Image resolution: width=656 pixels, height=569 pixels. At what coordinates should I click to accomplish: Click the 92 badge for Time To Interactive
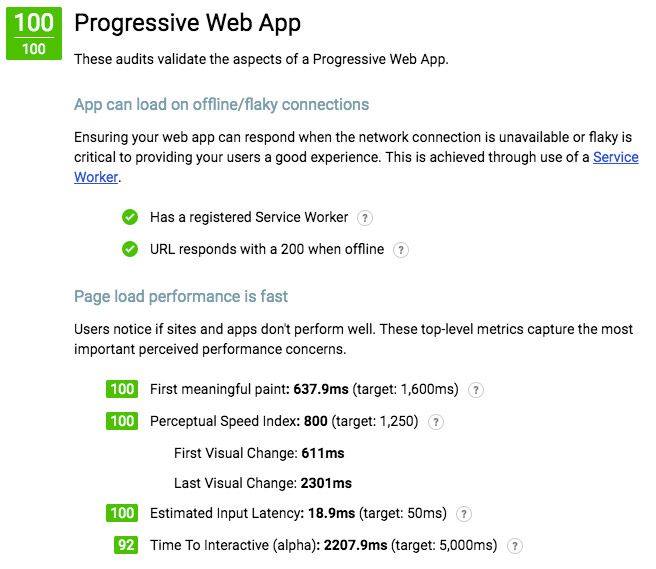click(x=126, y=545)
